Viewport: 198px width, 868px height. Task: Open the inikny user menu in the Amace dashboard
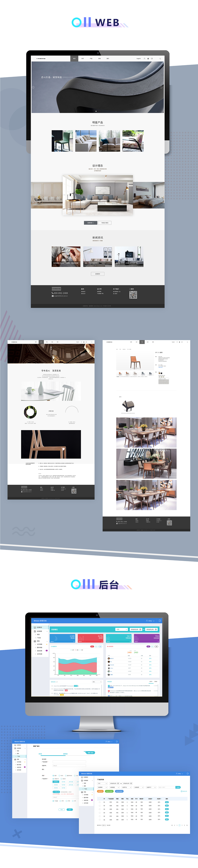coord(150,620)
